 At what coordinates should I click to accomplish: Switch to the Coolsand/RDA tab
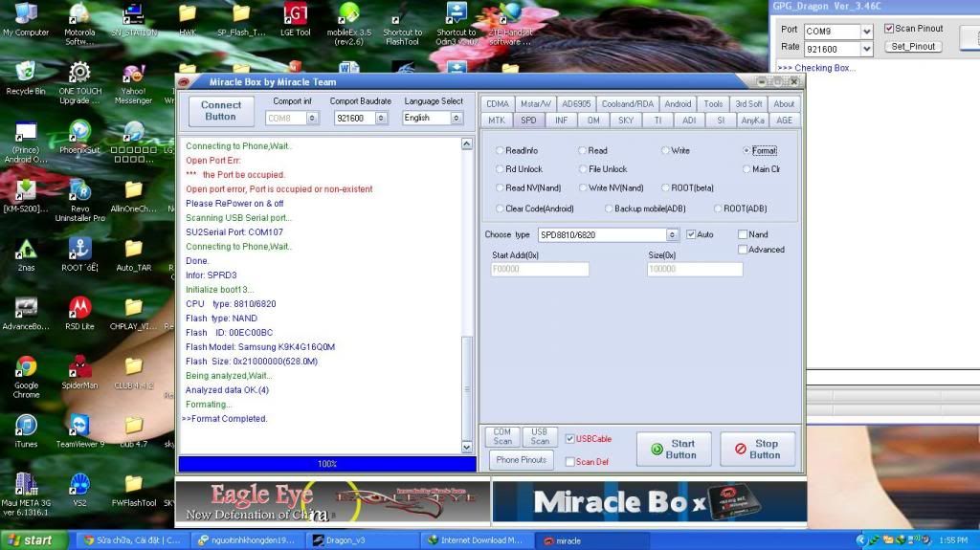click(x=628, y=103)
